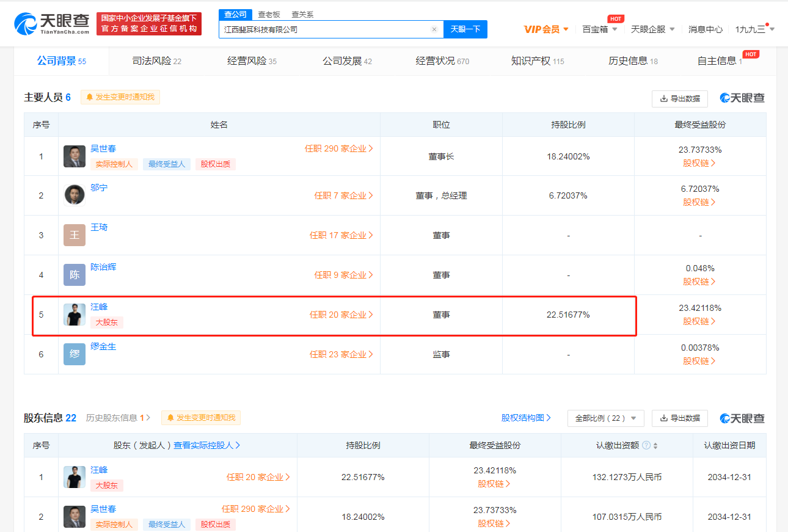Open the 股权结构图 link
This screenshot has width=788, height=532.
[526, 418]
